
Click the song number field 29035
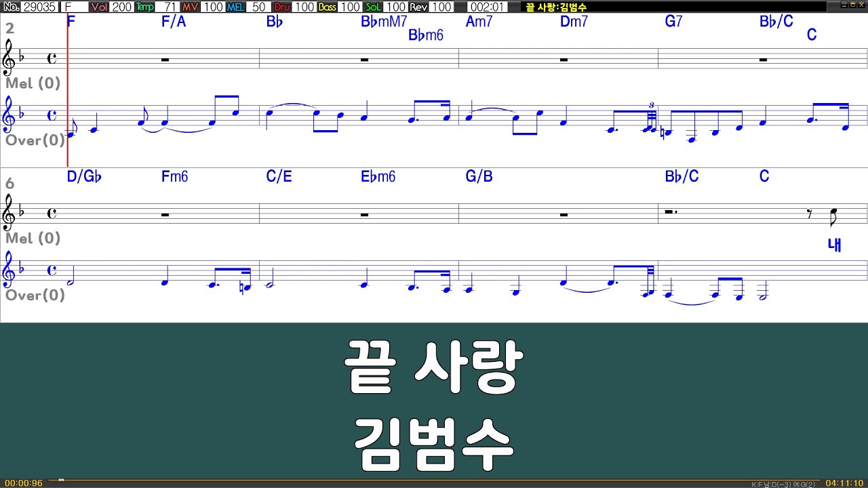click(x=39, y=7)
